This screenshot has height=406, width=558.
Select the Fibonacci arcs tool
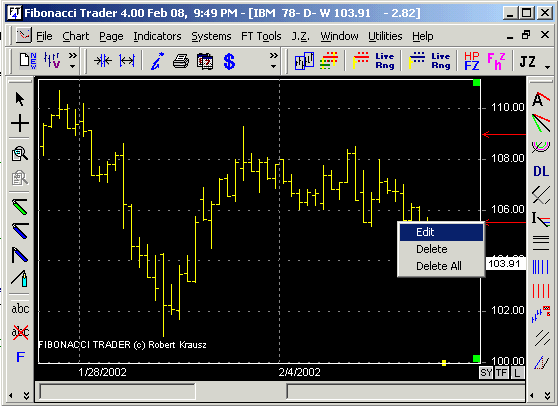541,146
